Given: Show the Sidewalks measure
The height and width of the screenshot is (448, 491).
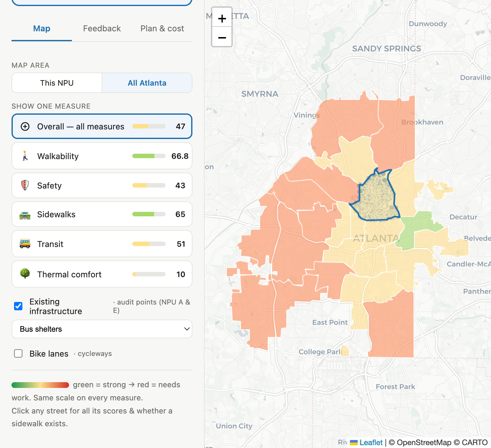Looking at the screenshot, I should (x=102, y=214).
